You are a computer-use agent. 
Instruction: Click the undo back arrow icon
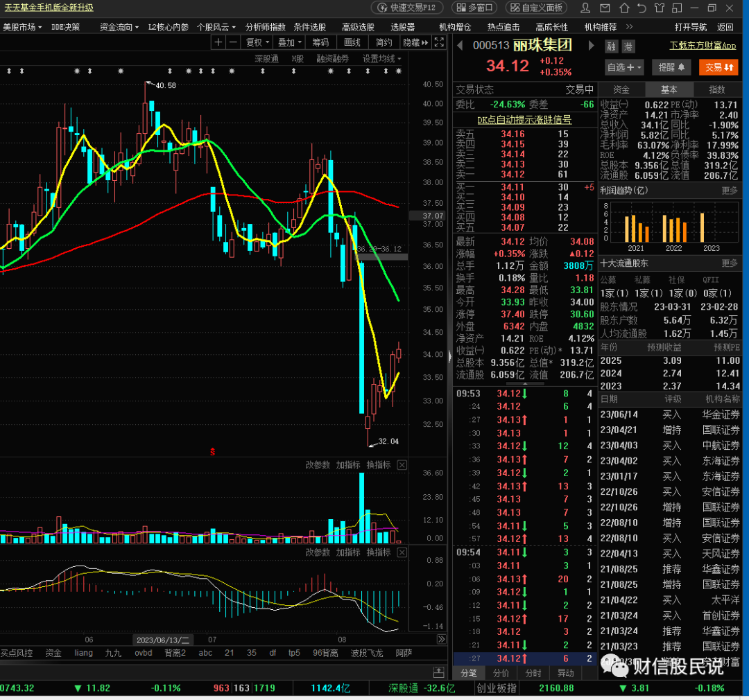tap(642, 8)
